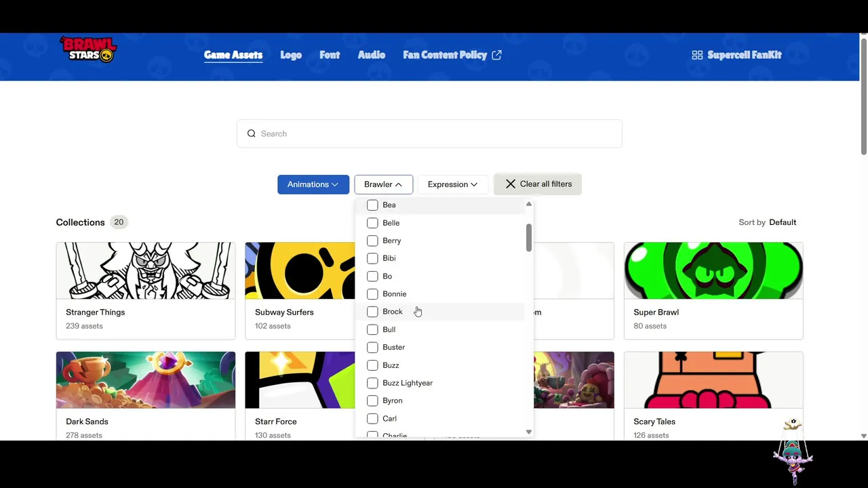Click the Buzz label in brawler list
This screenshot has height=488, width=868.
[391, 365]
